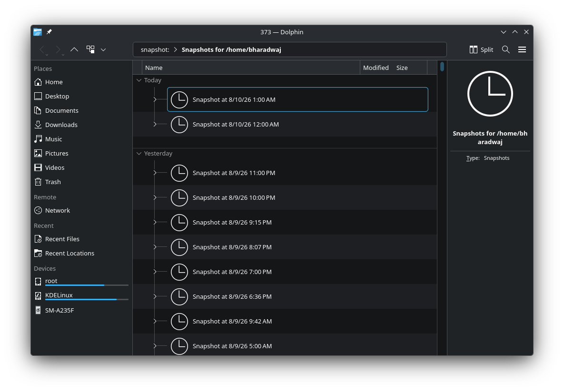564x392 pixels.
Task: Open the search tool
Action: click(506, 49)
